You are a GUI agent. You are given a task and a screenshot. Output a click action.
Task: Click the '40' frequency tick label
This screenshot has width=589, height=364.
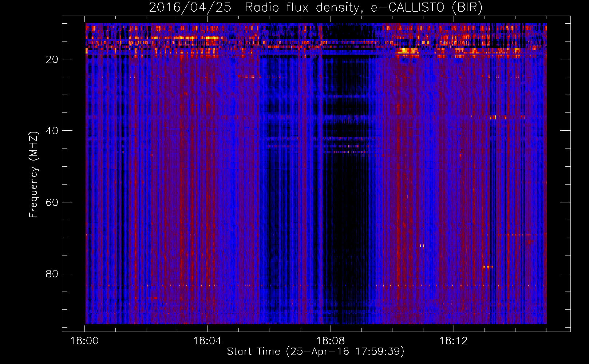(x=52, y=131)
